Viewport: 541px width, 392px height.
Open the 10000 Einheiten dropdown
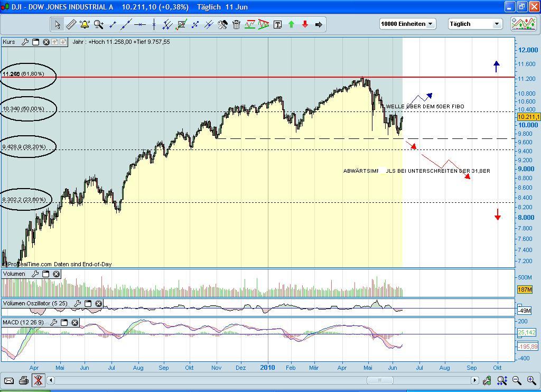407,24
